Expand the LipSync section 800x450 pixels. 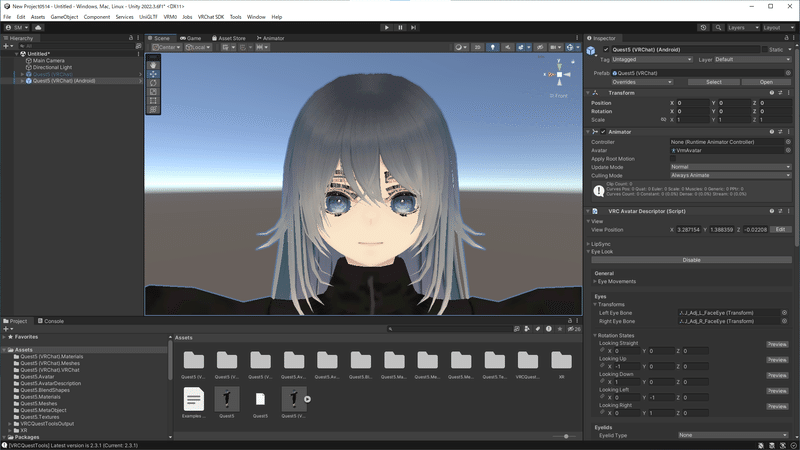588,244
